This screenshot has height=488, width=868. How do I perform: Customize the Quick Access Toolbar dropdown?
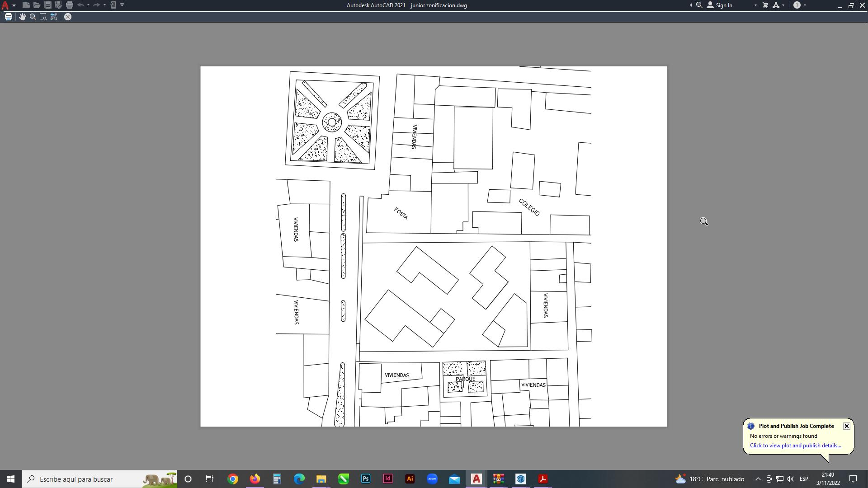122,5
